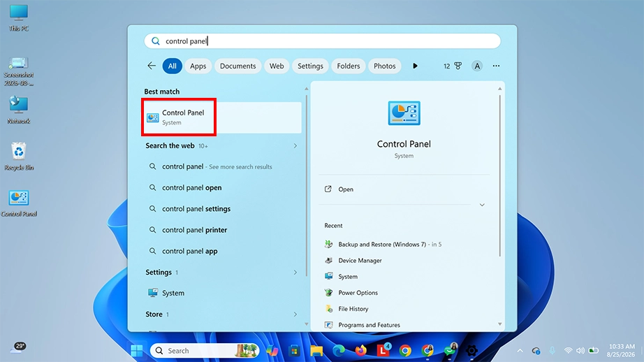Viewport: 644px width, 362px height.
Task: Switch to the Apps filter tab
Action: pos(198,66)
